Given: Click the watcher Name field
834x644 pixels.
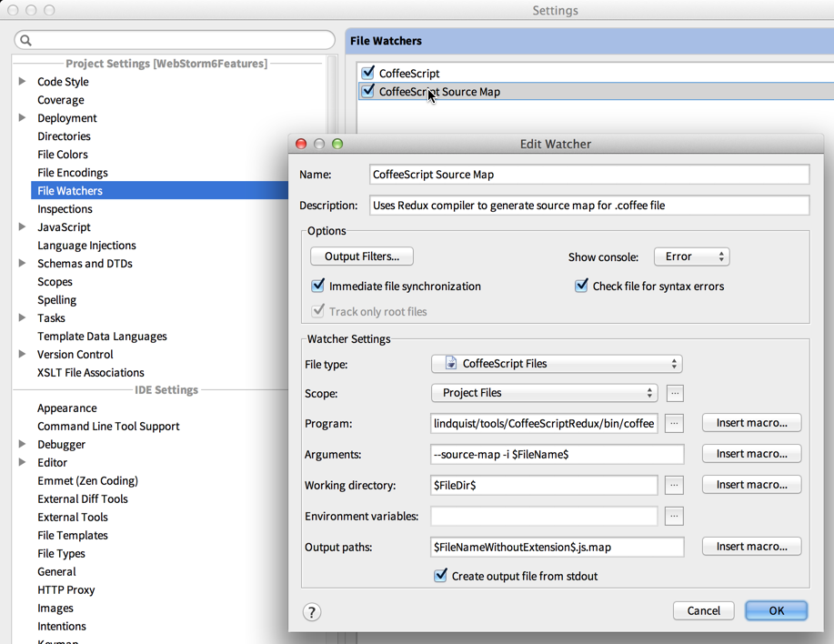Looking at the screenshot, I should point(589,175).
